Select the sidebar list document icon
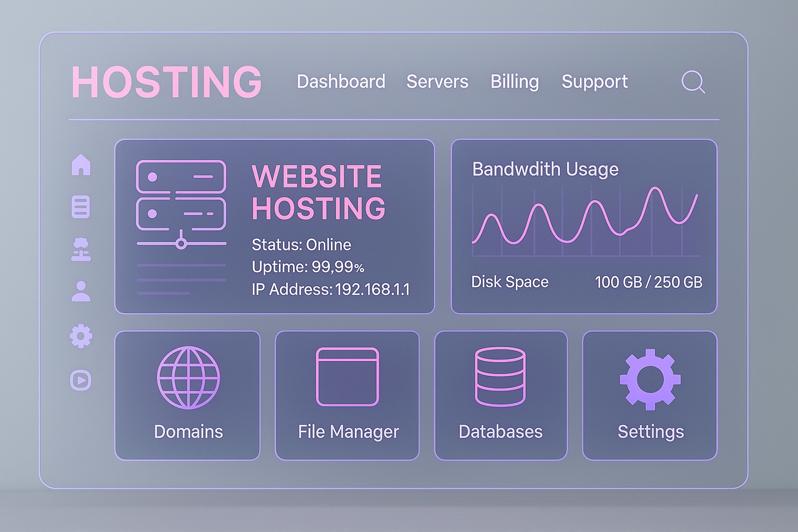Screen dimensions: 798x532 (x=81, y=207)
